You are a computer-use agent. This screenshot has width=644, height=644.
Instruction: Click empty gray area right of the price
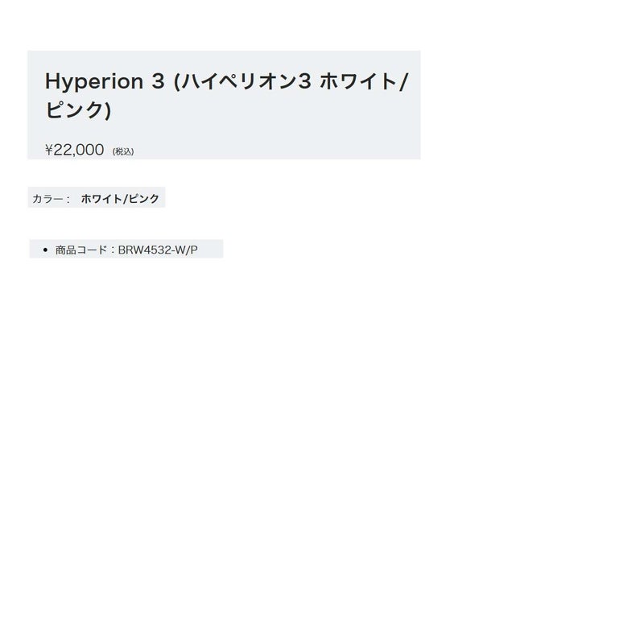coord(275,148)
